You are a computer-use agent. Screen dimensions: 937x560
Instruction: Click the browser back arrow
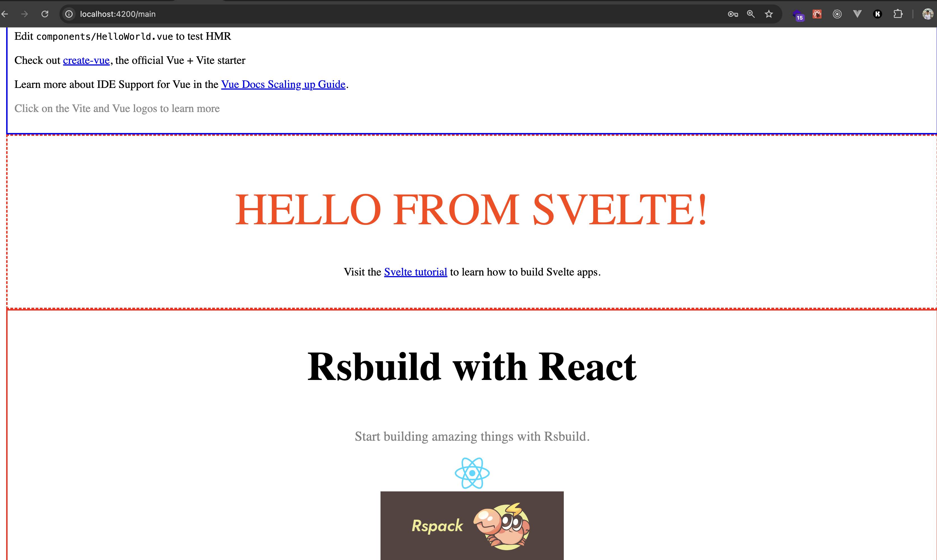click(x=5, y=14)
